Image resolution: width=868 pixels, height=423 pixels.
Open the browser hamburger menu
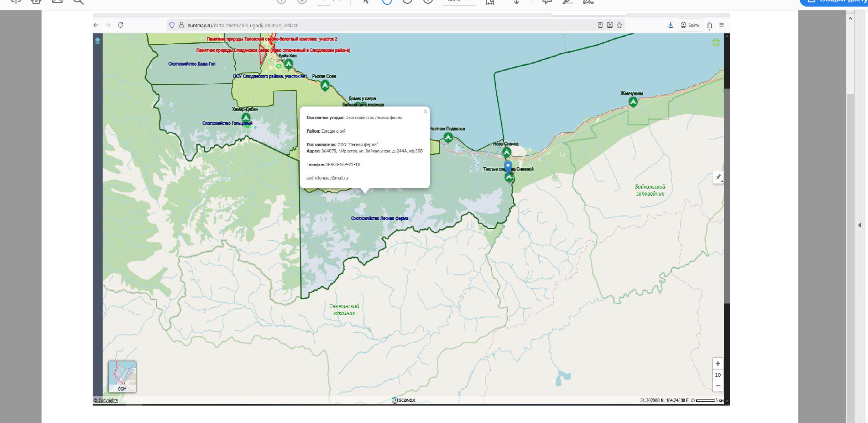point(721,25)
